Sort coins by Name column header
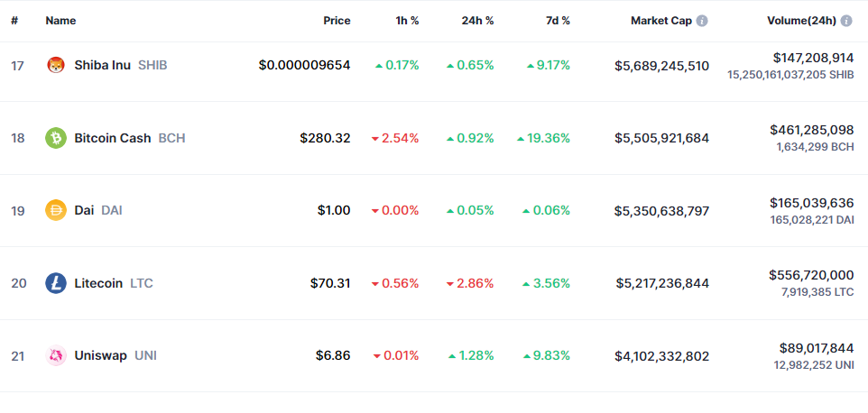This screenshot has height=413, width=868. click(x=60, y=20)
